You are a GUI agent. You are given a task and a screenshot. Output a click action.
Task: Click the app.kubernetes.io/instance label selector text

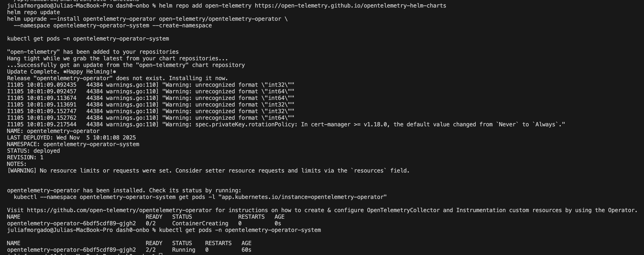pyautogui.click(x=302, y=197)
